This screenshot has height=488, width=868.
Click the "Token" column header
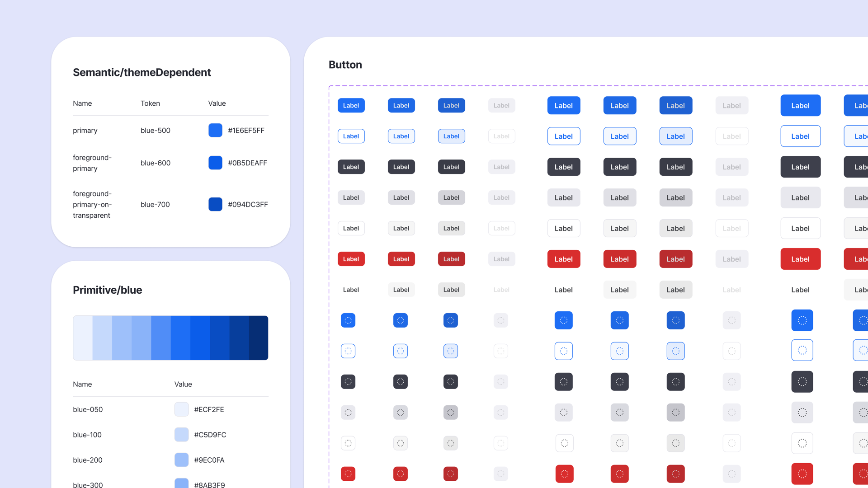point(150,103)
